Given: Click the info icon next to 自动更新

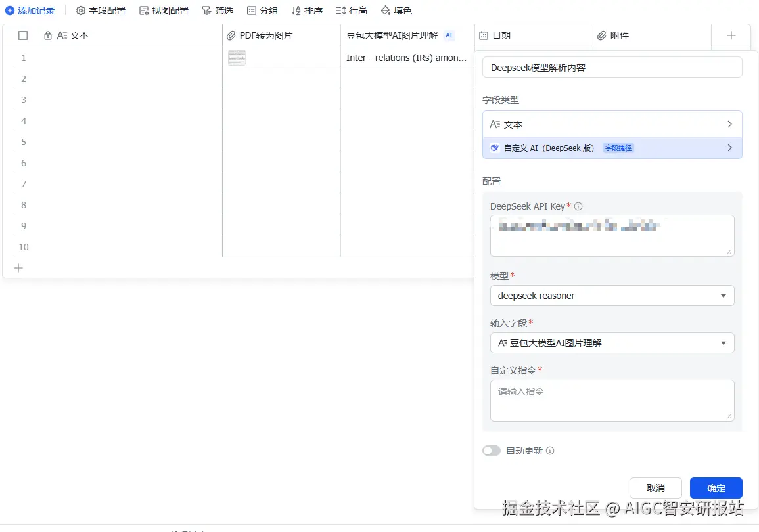Looking at the screenshot, I should point(550,451).
